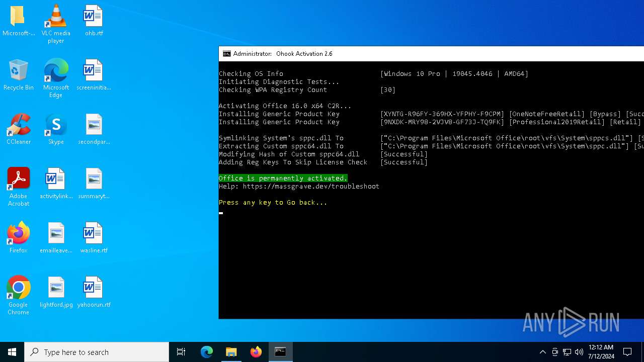This screenshot has height=362, width=644.
Task: Click the 'Checking OS Info' line
Action: point(251,74)
